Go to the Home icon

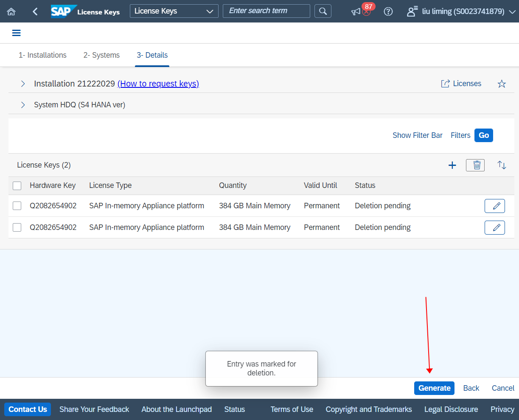tap(11, 11)
